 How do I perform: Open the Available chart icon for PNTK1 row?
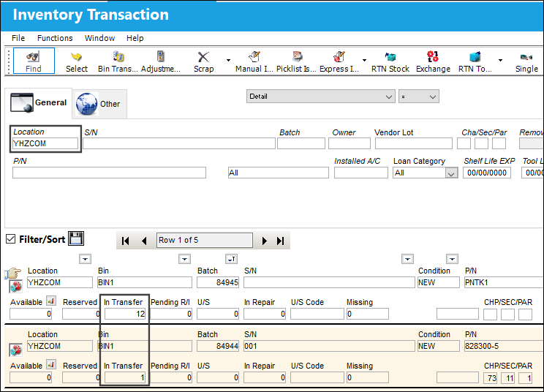51,301
